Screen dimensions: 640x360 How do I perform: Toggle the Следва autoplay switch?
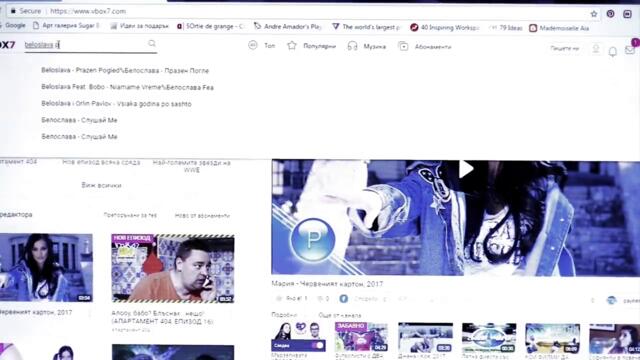click(x=318, y=345)
